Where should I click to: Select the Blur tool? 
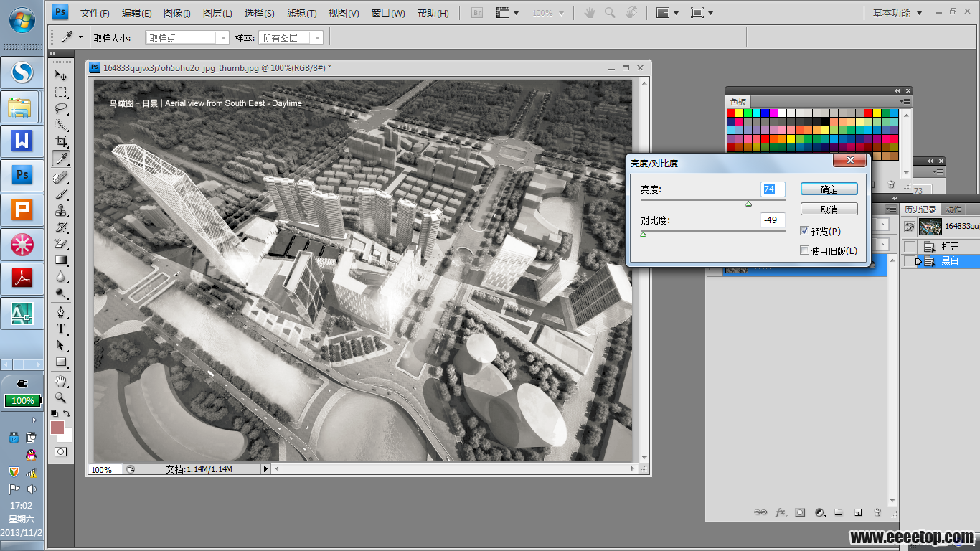(61, 276)
